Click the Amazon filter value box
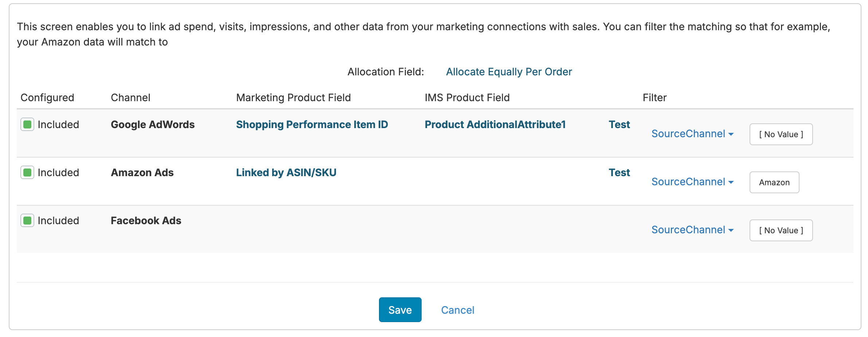The height and width of the screenshot is (337, 868). point(774,182)
